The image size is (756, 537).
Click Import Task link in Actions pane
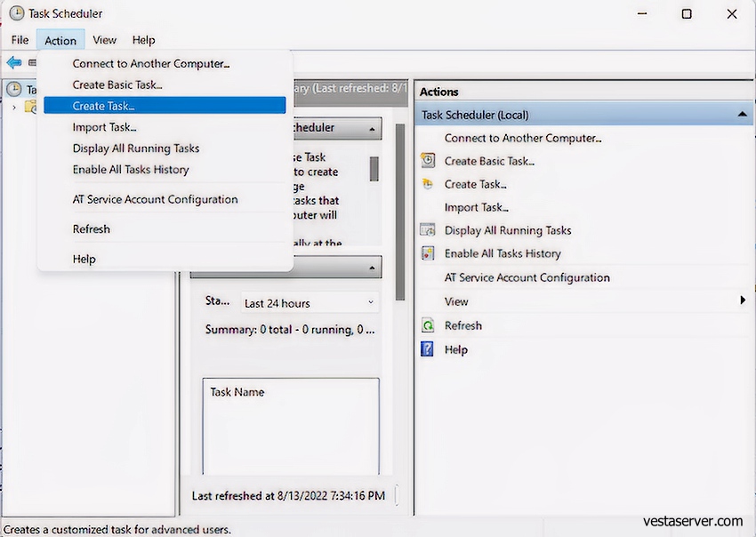(476, 207)
